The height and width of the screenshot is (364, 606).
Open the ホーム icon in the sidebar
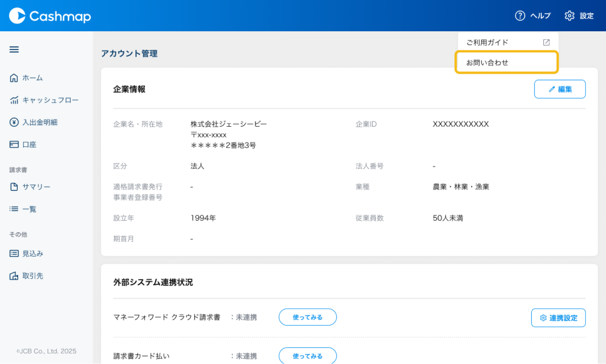click(14, 77)
